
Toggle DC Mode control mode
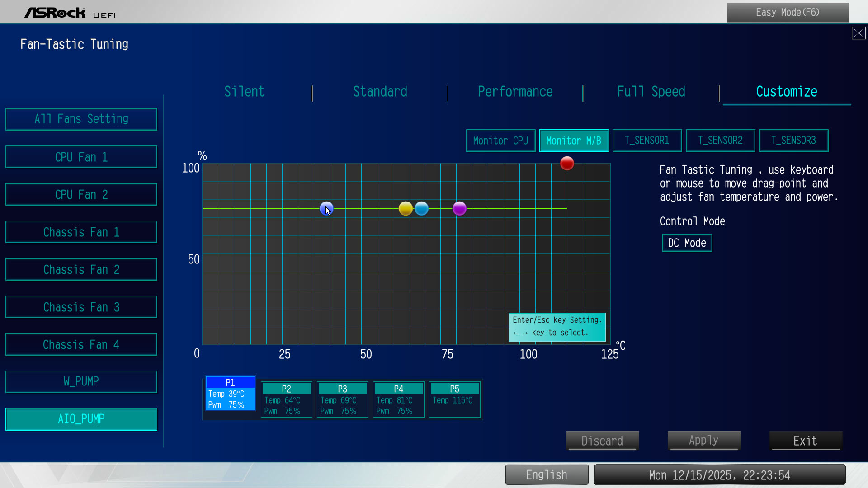point(686,243)
